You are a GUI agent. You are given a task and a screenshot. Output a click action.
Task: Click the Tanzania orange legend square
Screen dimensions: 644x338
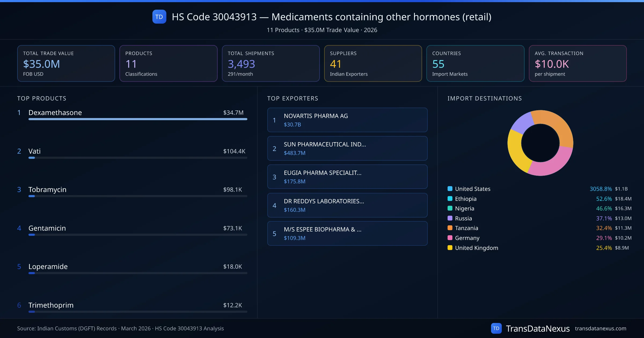[x=450, y=228]
